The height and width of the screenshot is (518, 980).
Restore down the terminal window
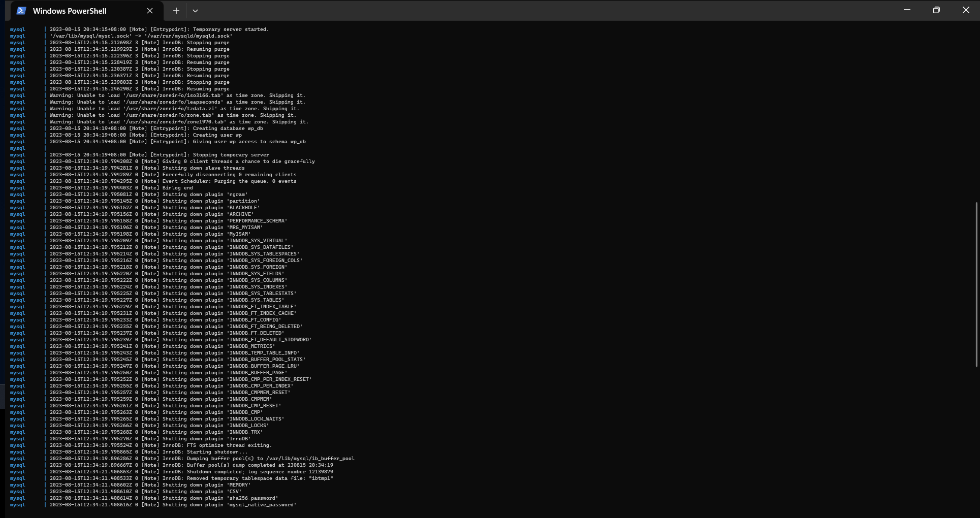point(936,10)
